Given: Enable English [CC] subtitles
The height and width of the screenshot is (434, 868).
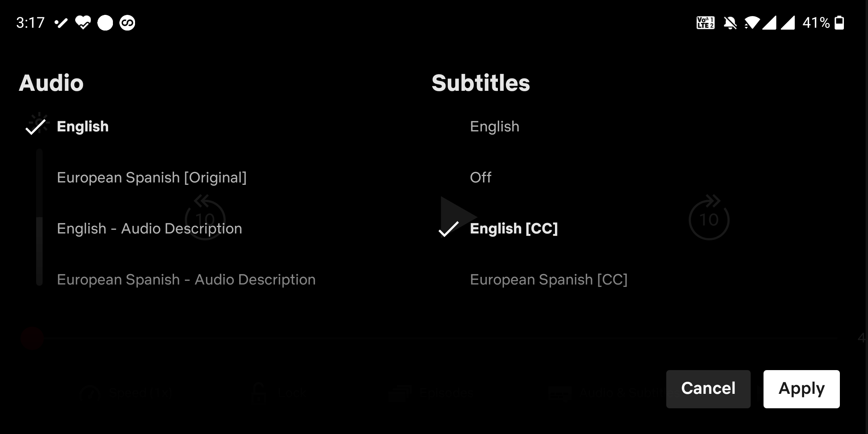Looking at the screenshot, I should point(513,228).
